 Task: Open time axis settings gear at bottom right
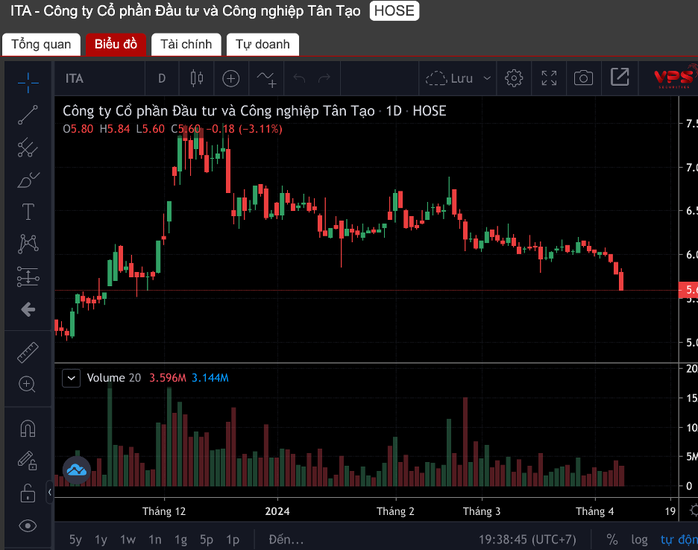click(694, 510)
